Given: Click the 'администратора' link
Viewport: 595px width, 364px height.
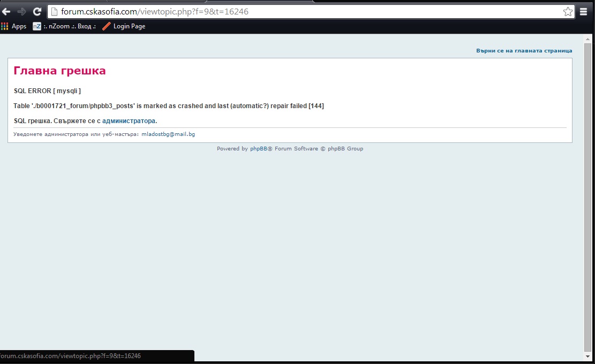Looking at the screenshot, I should pyautogui.click(x=129, y=121).
